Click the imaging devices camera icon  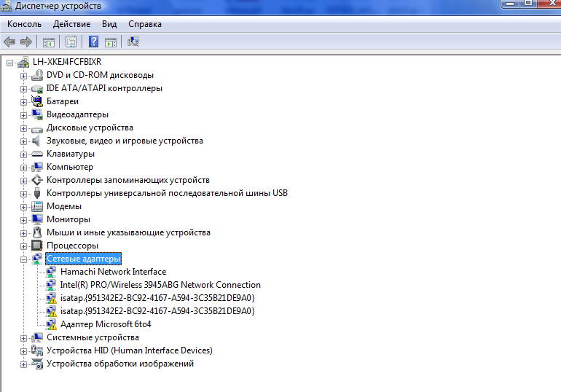click(x=37, y=364)
